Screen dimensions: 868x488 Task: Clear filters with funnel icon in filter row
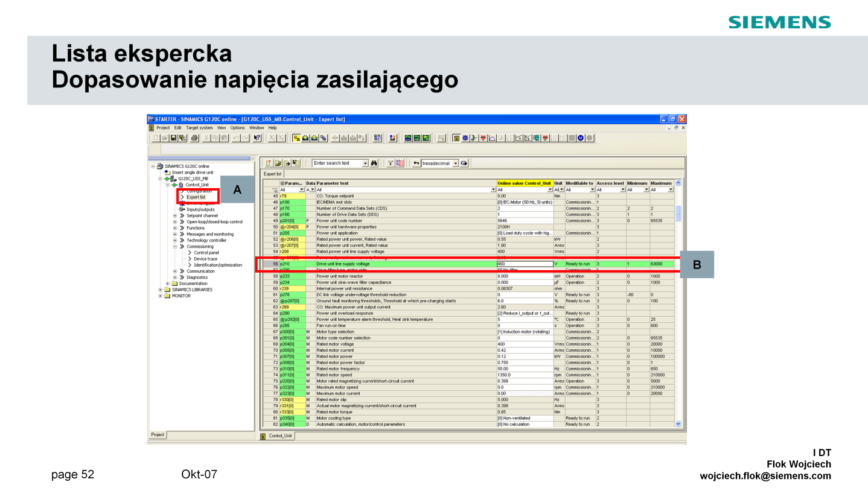[x=275, y=189]
